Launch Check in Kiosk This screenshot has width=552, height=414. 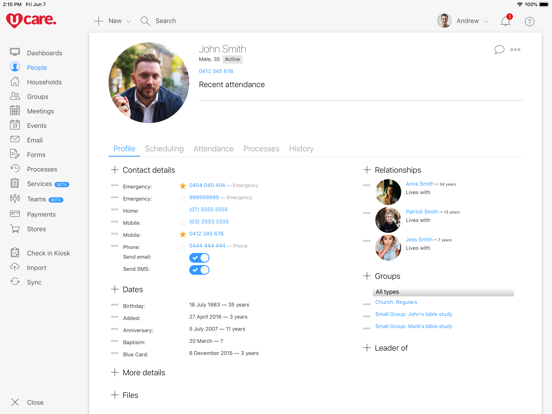48,253
